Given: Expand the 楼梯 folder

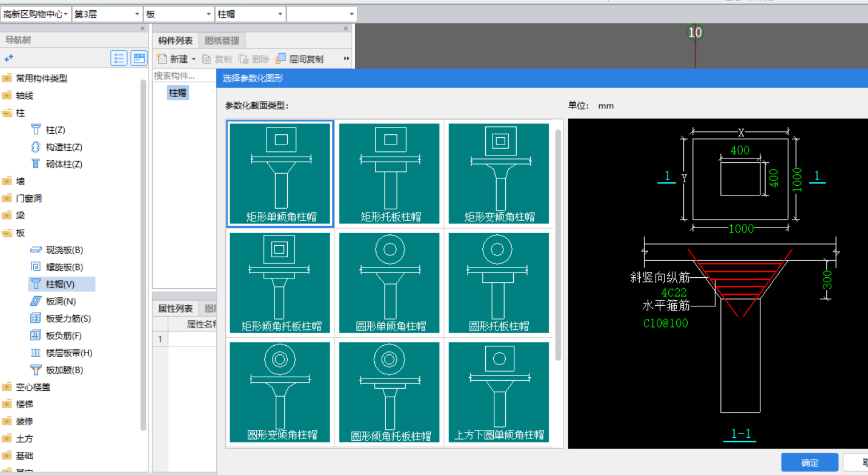Looking at the screenshot, I should [x=7, y=404].
